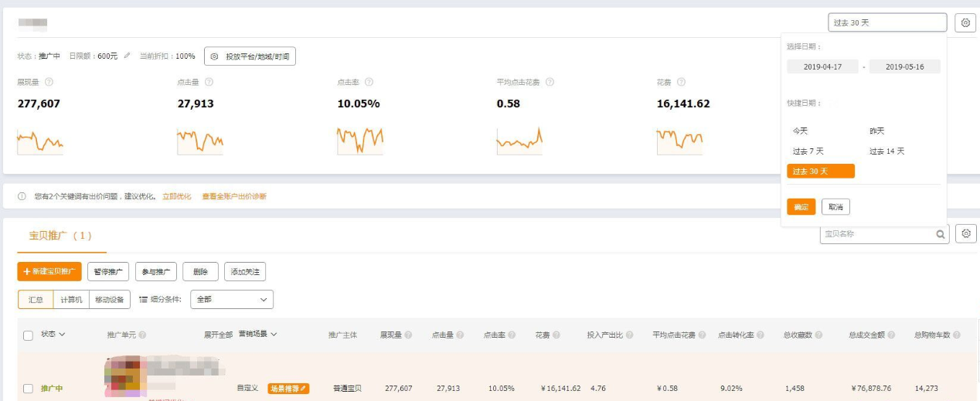Switch device filter to 计算机
This screenshot has width=980, height=401.
tap(71, 299)
